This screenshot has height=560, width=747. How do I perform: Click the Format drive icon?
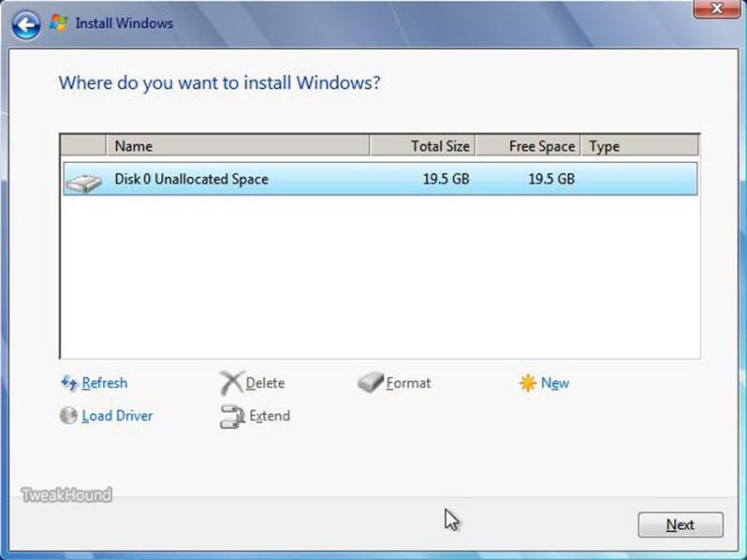point(371,382)
